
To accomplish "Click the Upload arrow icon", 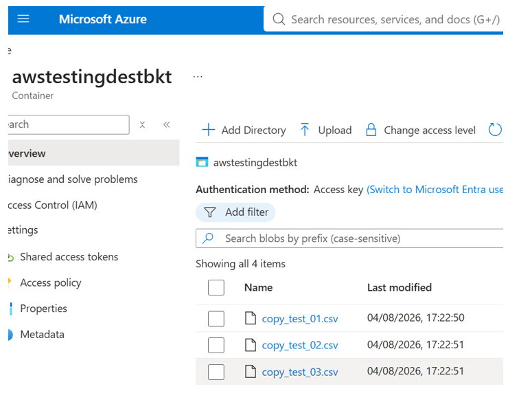I will [305, 130].
